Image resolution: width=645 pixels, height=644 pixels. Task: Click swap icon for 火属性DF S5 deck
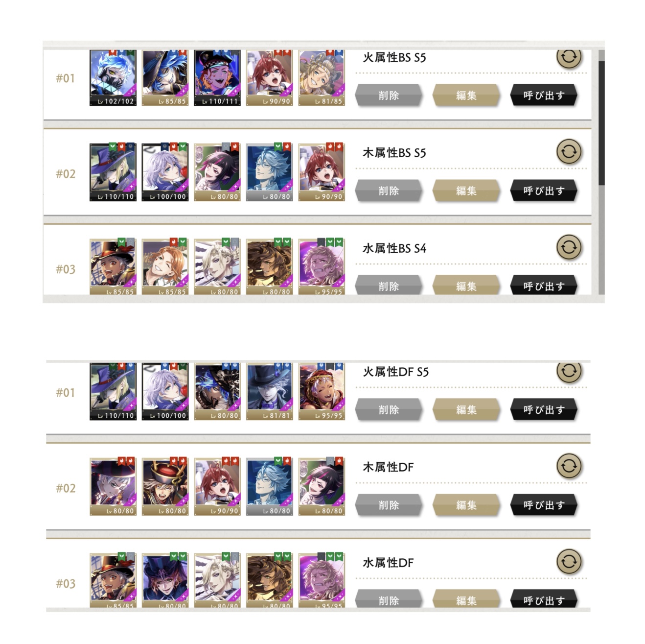coord(569,372)
